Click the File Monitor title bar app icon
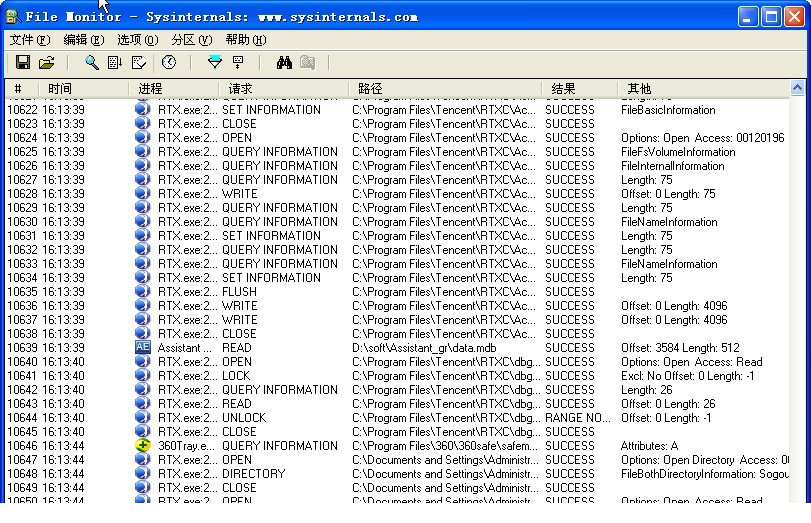 (12, 17)
